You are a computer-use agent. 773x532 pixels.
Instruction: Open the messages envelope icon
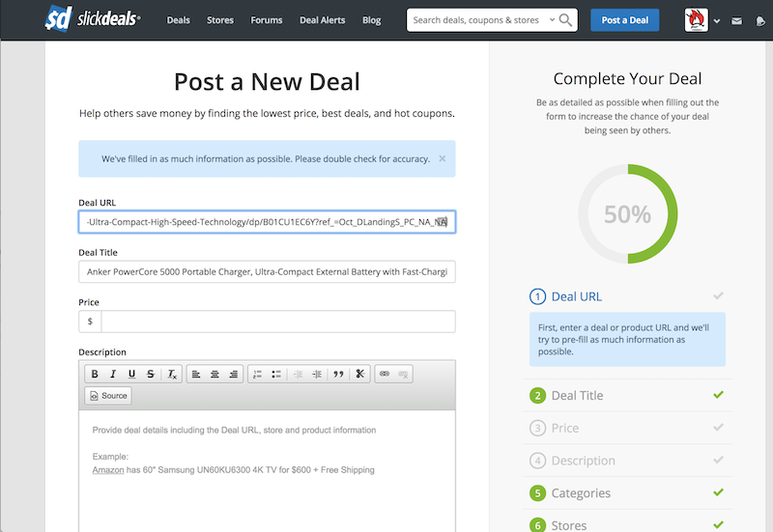pyautogui.click(x=737, y=20)
